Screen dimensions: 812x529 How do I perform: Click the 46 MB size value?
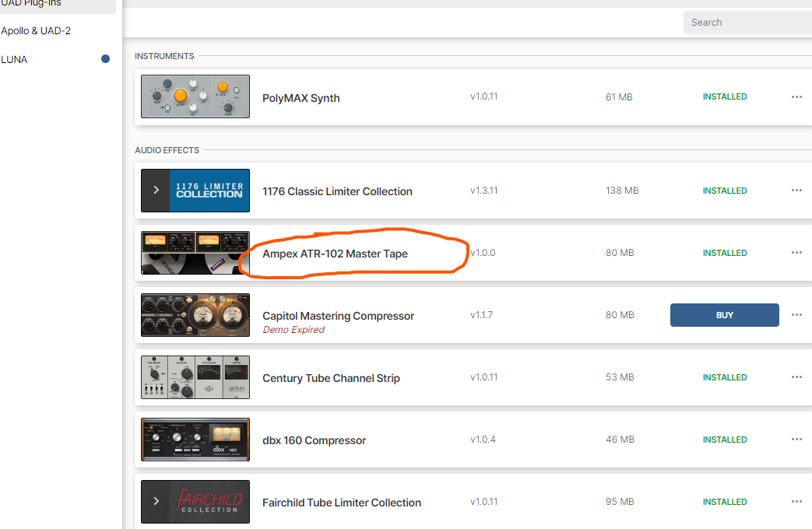620,440
